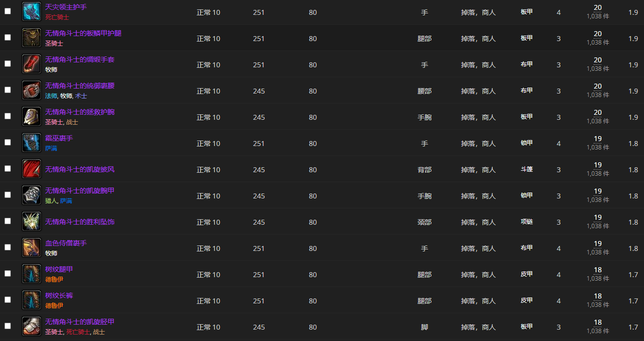Image resolution: width=644 pixels, height=341 pixels.
Task: Click the 无情角斗士的胜利坠饰 item name
Action: 80,222
